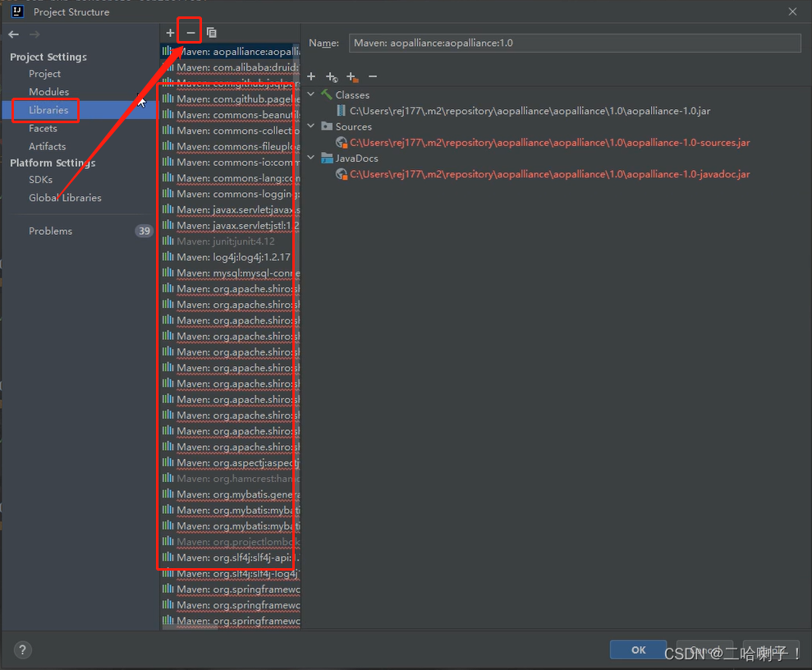The height and width of the screenshot is (670, 812).
Task: Open the Facets settings page
Action: (43, 128)
